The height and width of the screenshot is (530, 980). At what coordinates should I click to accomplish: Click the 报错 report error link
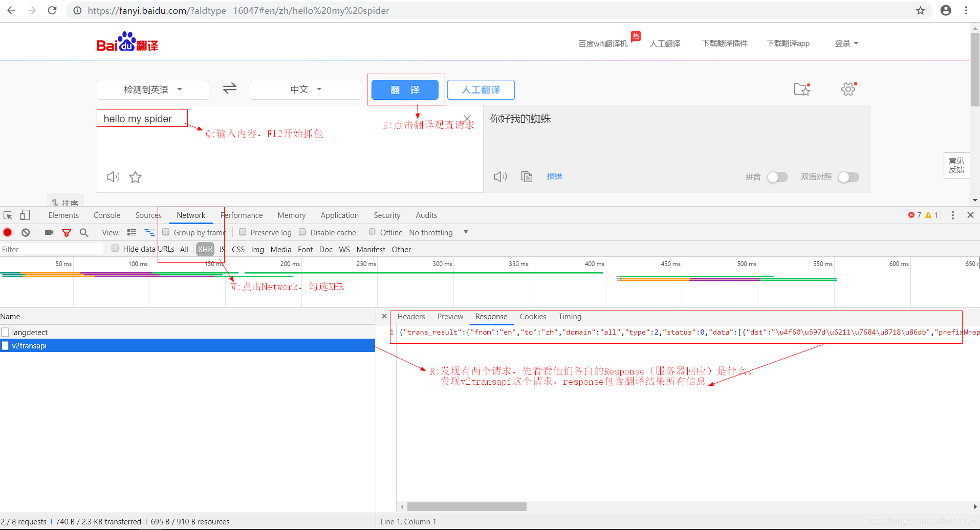click(554, 176)
